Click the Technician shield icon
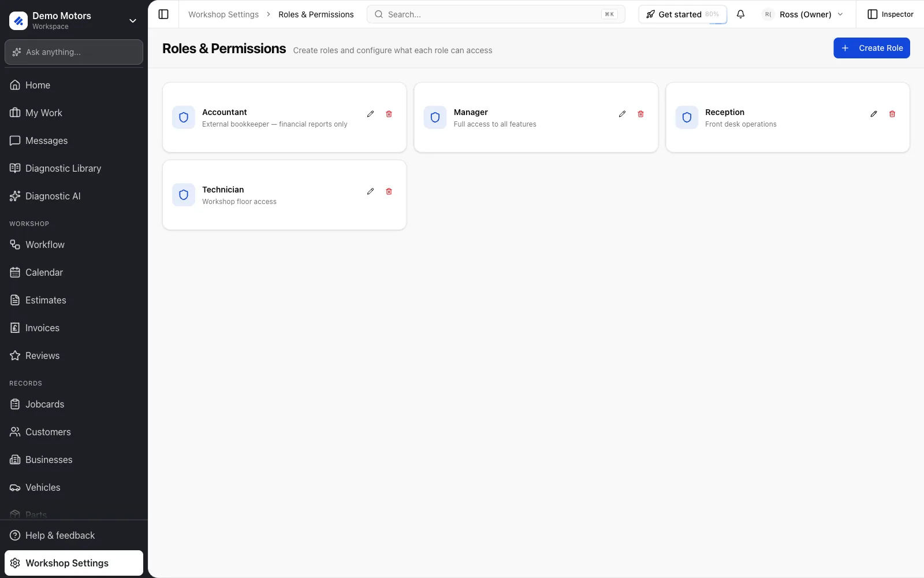Image resolution: width=924 pixels, height=578 pixels. [x=184, y=195]
